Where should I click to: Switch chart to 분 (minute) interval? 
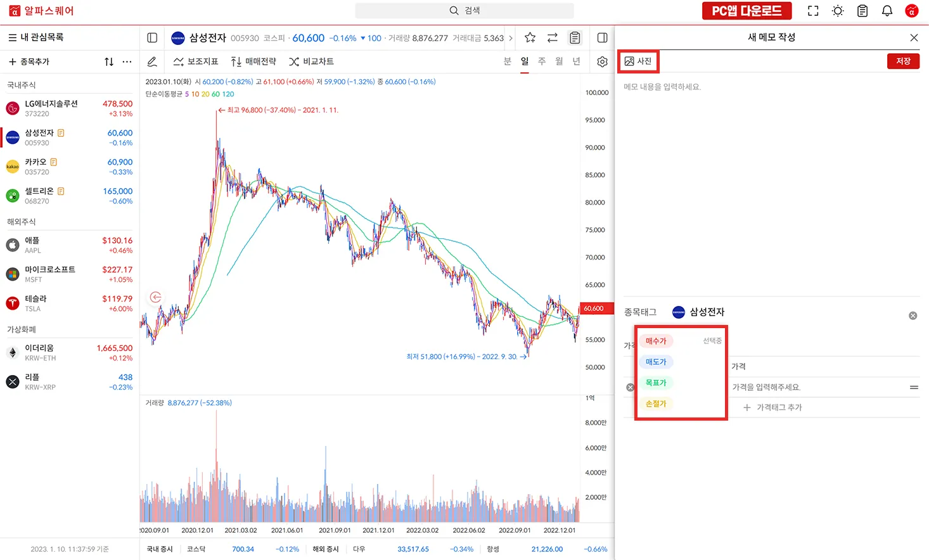coord(508,61)
